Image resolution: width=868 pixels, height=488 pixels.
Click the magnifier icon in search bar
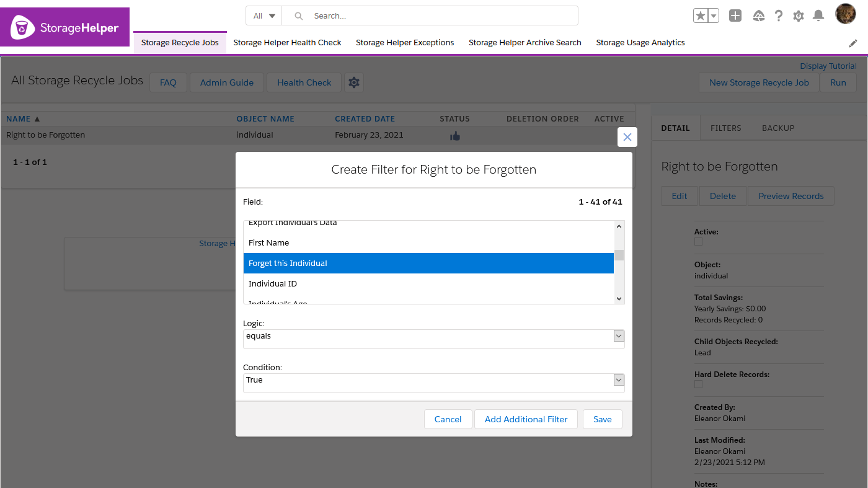coord(299,16)
